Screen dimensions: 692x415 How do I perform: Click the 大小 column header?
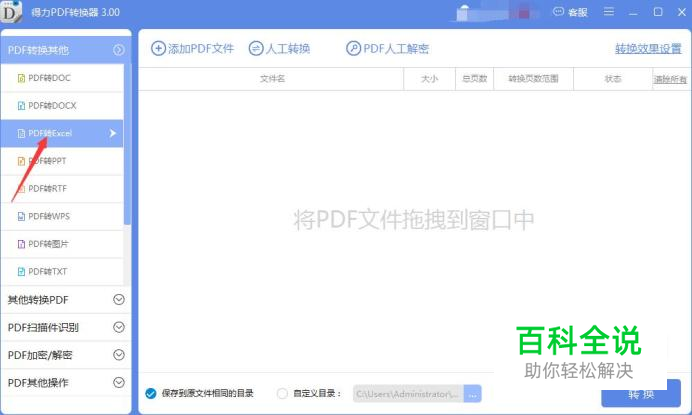pyautogui.click(x=429, y=79)
